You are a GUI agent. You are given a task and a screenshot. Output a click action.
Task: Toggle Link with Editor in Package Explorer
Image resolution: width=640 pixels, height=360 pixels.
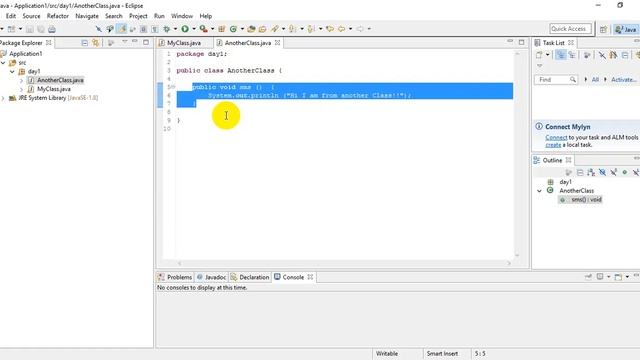[96, 43]
